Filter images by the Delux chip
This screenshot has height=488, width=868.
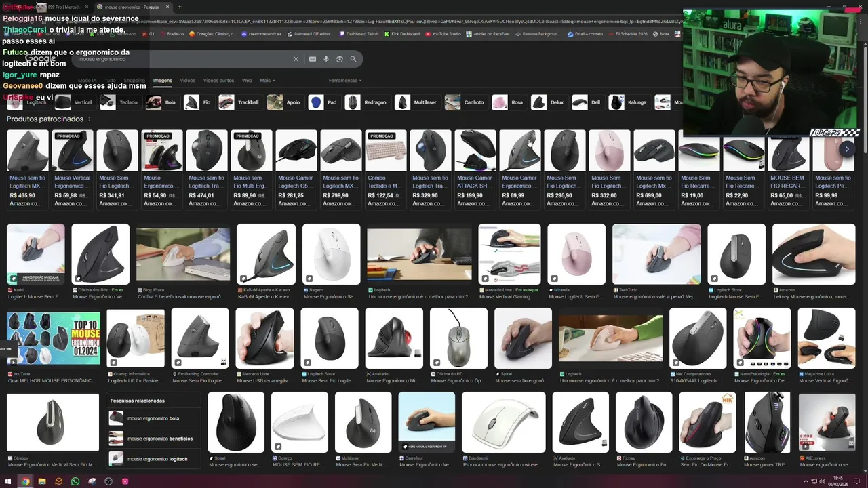(x=548, y=102)
